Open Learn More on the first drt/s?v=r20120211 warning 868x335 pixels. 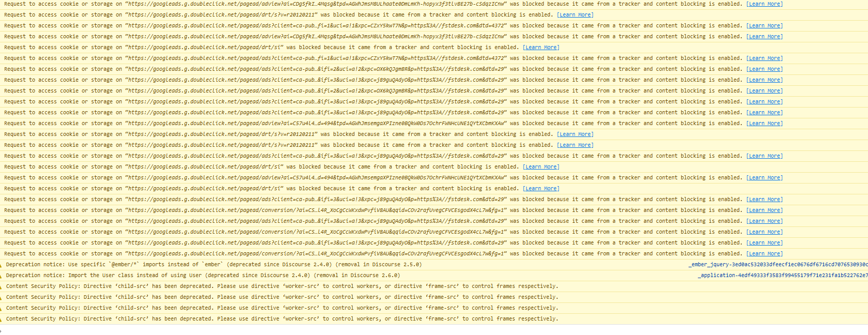575,14
